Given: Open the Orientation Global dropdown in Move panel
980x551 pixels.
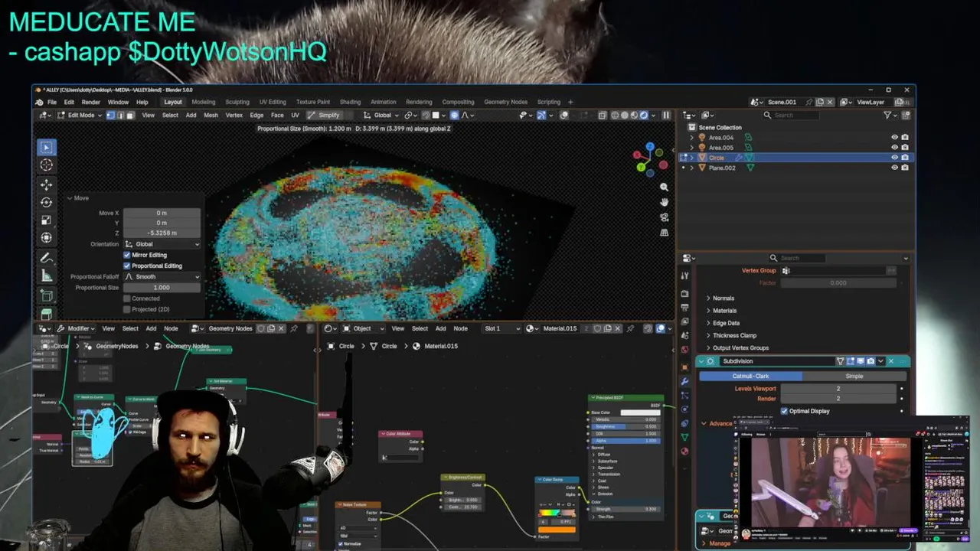Looking at the screenshot, I should pos(162,244).
